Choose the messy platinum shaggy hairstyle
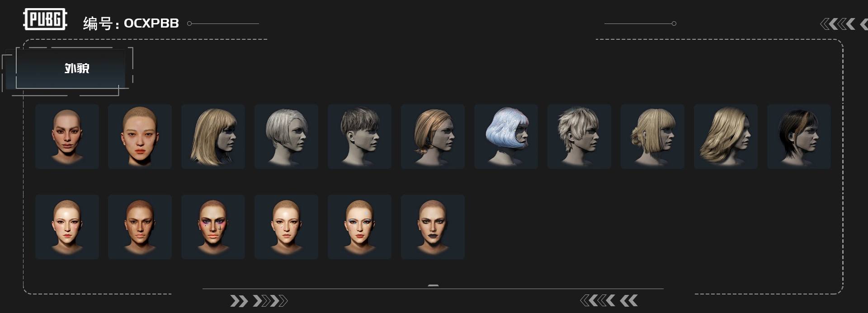Image resolution: width=868 pixels, height=313 pixels. click(579, 136)
